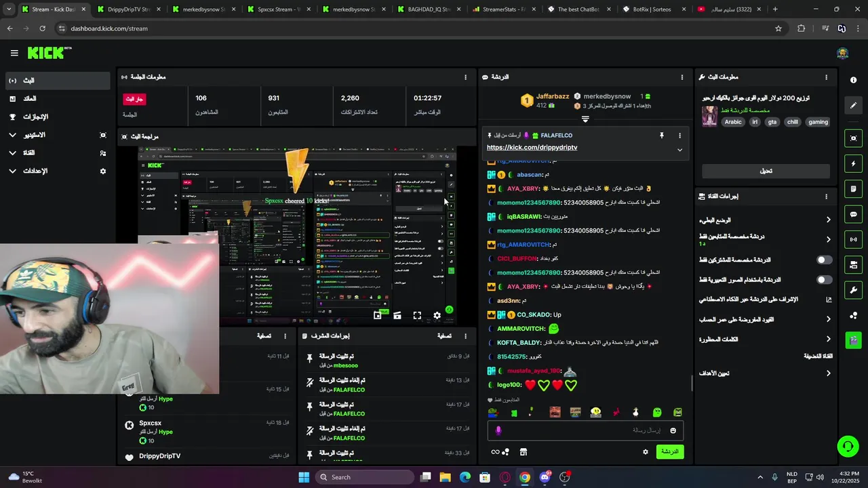The height and width of the screenshot is (488, 868).
Task: Click the green support chat bubble
Action: tap(848, 446)
